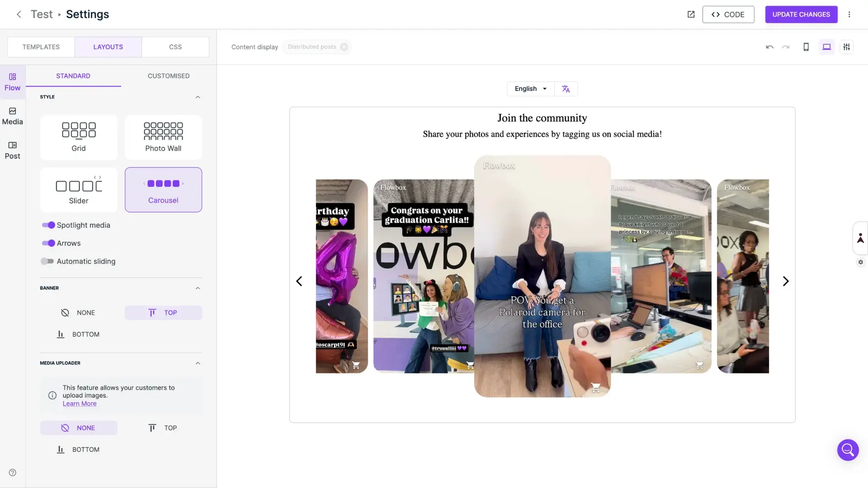
Task: Open the English language dropdown
Action: (530, 89)
